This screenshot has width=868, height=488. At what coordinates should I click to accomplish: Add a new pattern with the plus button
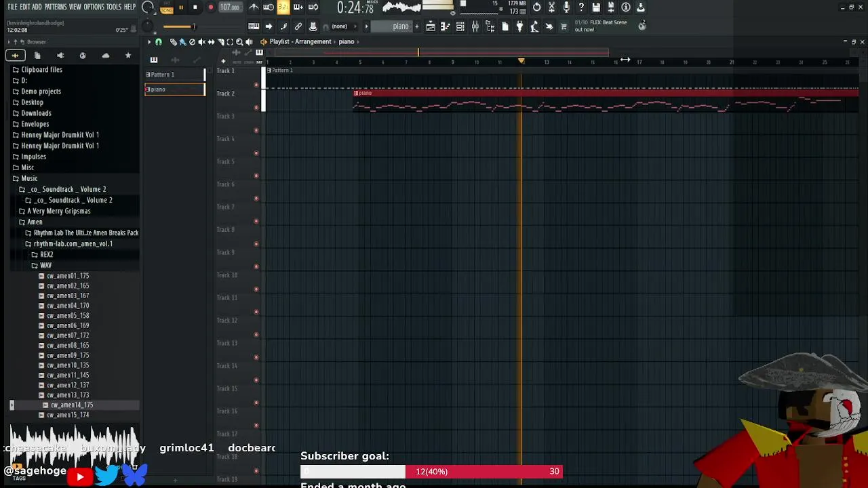[x=416, y=26]
